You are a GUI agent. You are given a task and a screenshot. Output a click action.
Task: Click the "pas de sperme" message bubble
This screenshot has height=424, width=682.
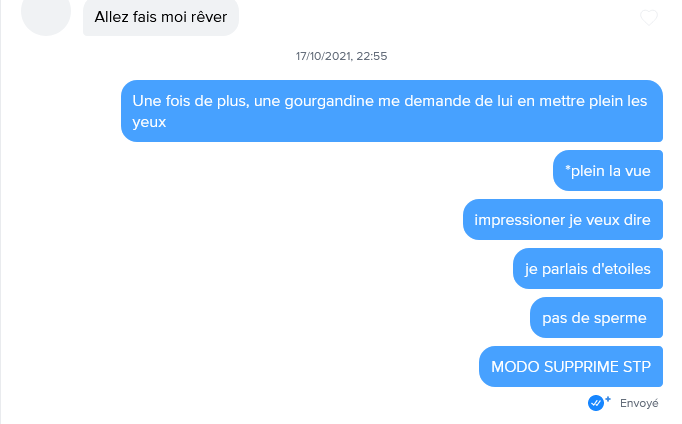pos(596,317)
